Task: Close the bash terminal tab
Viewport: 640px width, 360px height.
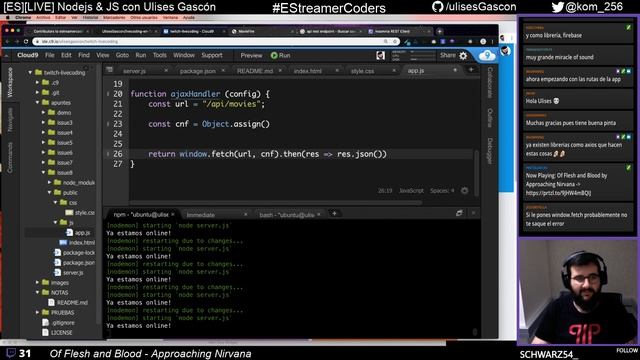Action: (x=319, y=214)
